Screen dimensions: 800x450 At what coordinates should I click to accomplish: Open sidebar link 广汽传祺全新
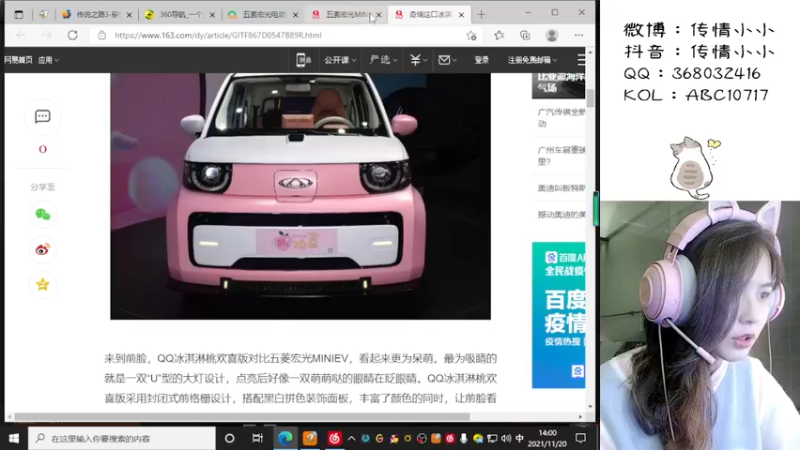click(561, 118)
